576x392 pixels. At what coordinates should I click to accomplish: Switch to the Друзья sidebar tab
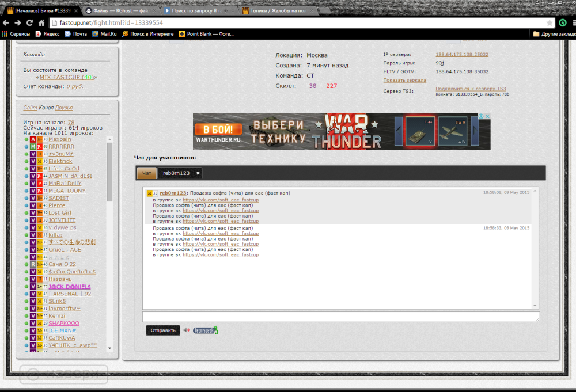pyautogui.click(x=63, y=108)
